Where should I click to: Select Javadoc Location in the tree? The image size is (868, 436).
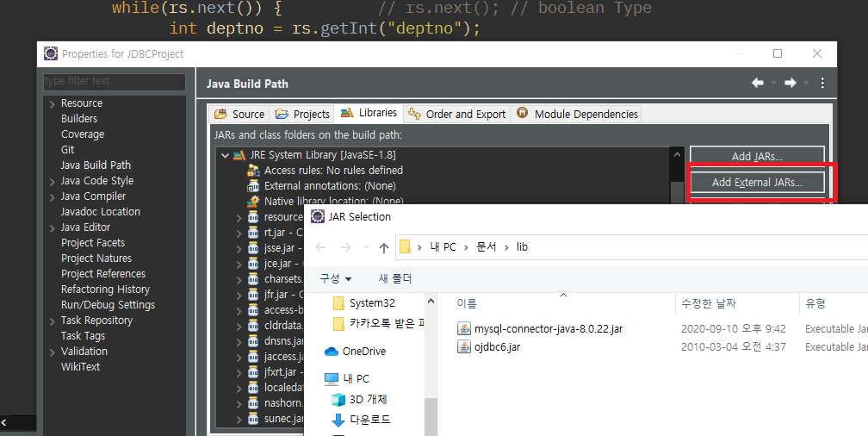pyautogui.click(x=100, y=212)
